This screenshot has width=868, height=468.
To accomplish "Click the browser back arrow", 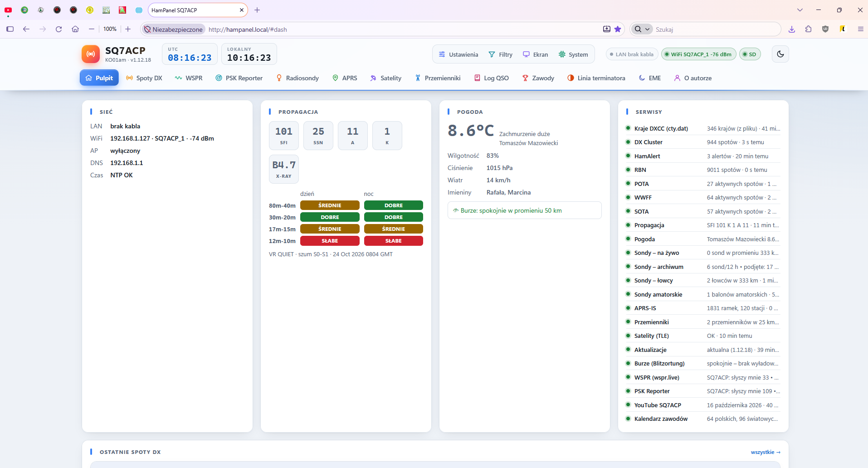I will coord(26,29).
